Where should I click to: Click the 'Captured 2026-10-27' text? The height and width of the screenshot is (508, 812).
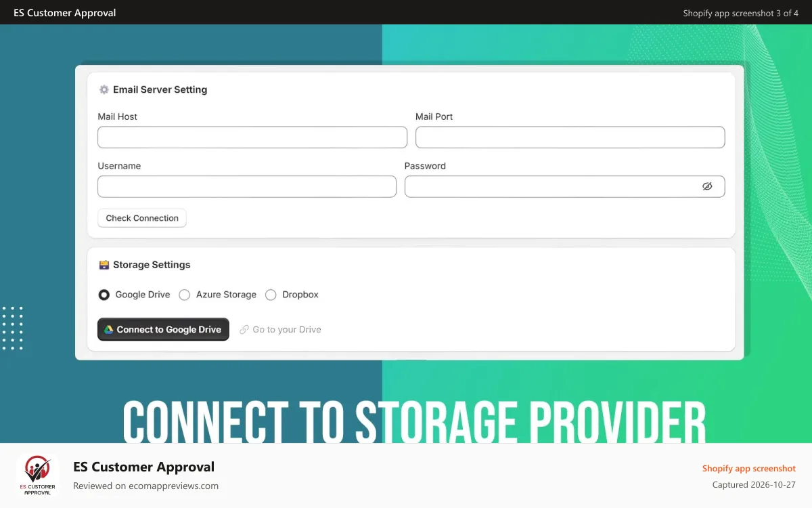pos(754,485)
